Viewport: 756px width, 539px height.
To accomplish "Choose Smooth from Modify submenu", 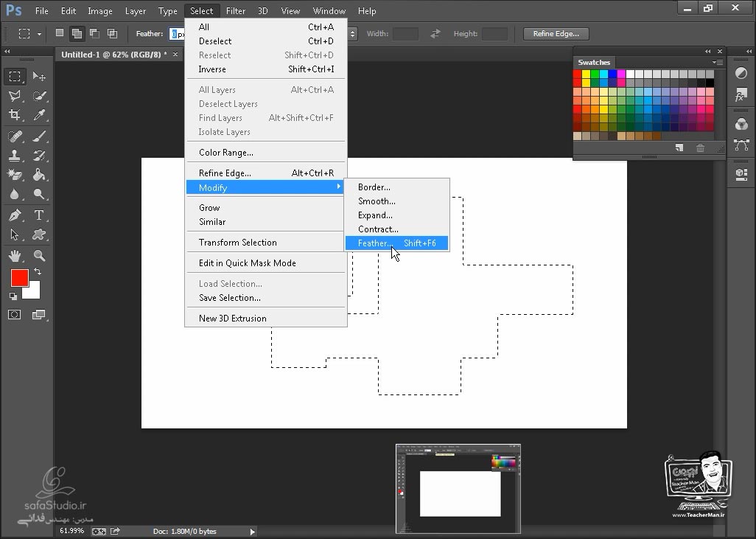I will (x=397, y=201).
